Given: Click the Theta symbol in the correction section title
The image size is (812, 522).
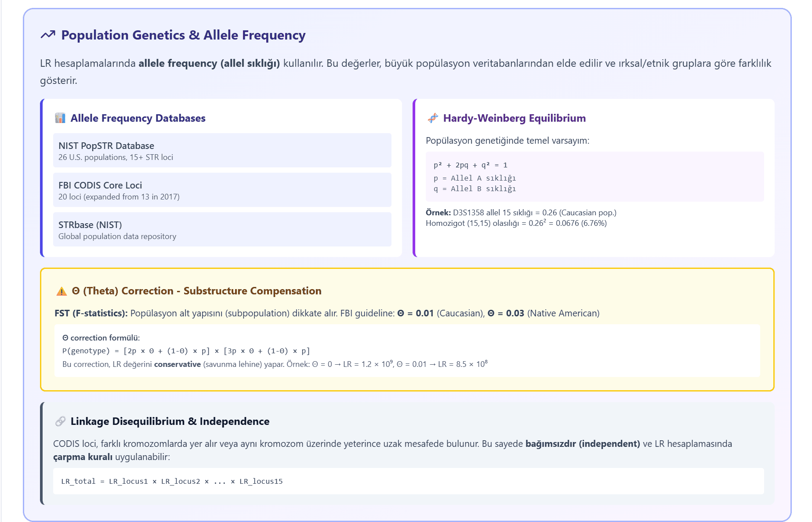Looking at the screenshot, I should click(76, 291).
